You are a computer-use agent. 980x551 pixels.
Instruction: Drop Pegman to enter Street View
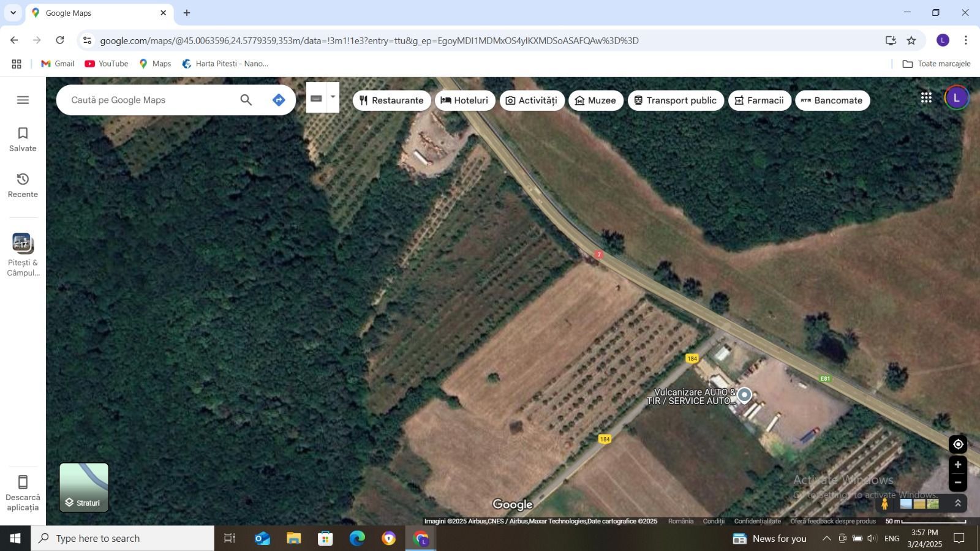884,503
